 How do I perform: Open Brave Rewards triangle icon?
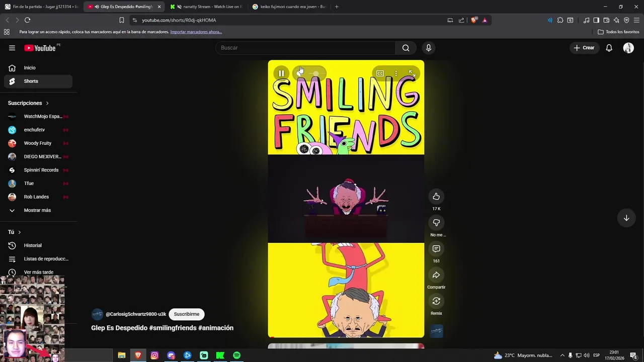pyautogui.click(x=485, y=20)
